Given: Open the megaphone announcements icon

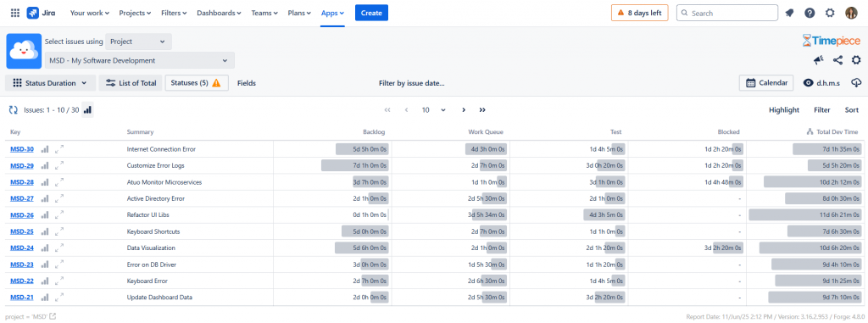Looking at the screenshot, I should (x=818, y=60).
